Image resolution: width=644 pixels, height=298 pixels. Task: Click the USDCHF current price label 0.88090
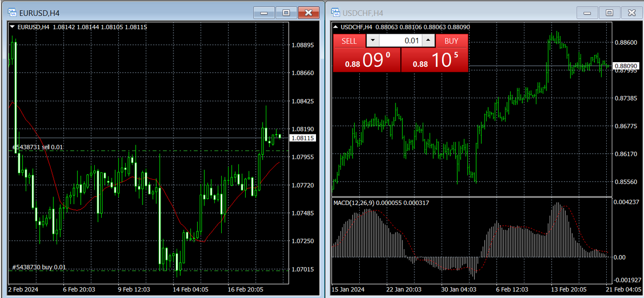[x=626, y=66]
